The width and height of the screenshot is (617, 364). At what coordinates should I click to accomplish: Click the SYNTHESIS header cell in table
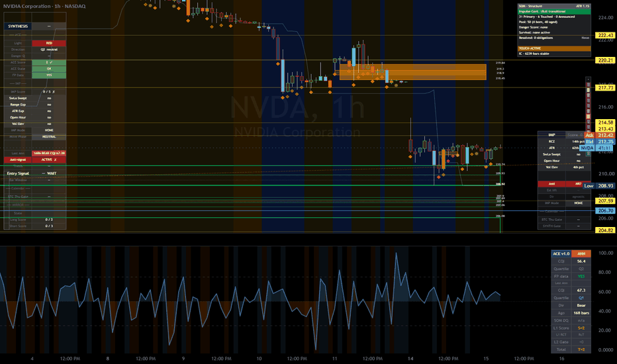[18, 26]
